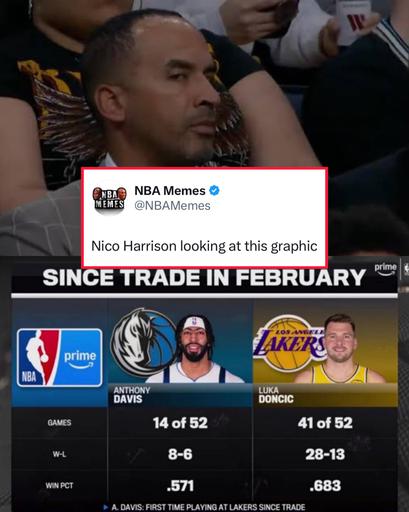Click the NBA Memes account name

tap(170, 191)
